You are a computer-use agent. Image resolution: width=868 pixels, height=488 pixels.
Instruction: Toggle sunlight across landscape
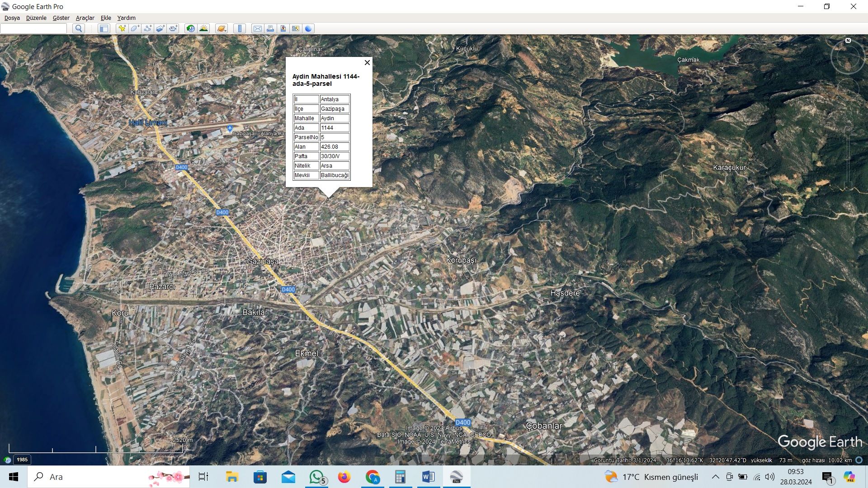point(203,28)
